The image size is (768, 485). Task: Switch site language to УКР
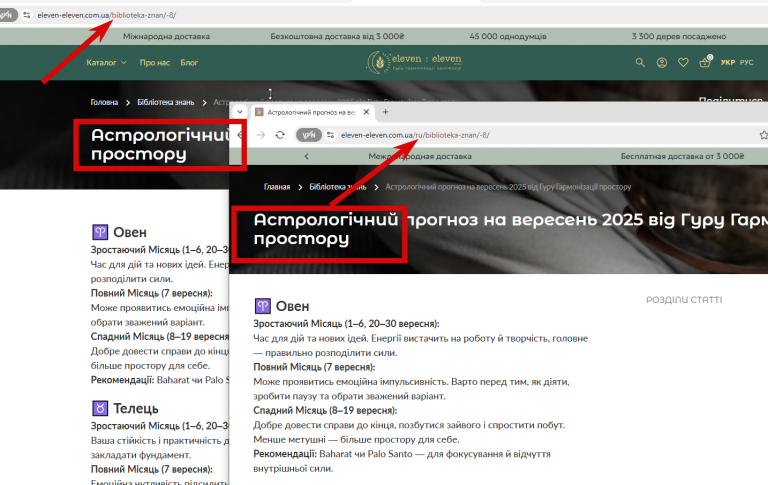(728, 63)
